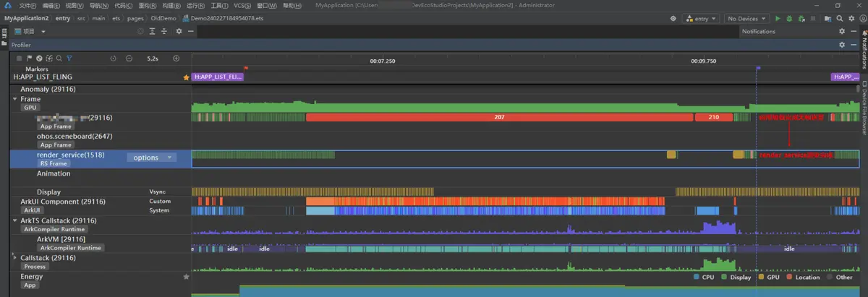The width and height of the screenshot is (868, 297).
Task: Click the profiler flag marker icon
Action: coord(29,58)
